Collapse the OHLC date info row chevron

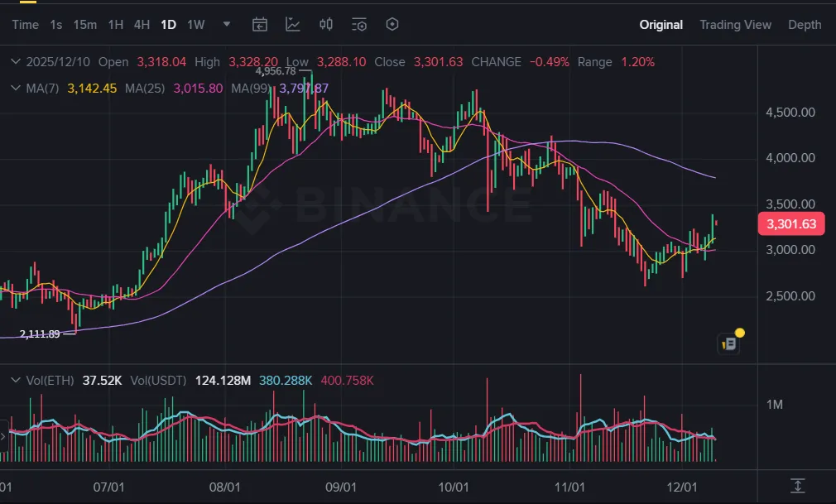point(15,62)
